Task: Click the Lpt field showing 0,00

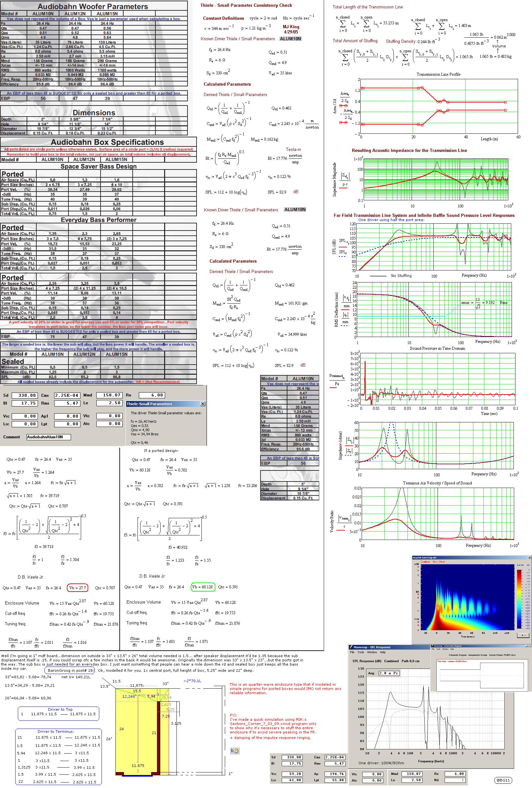Action: (67, 424)
